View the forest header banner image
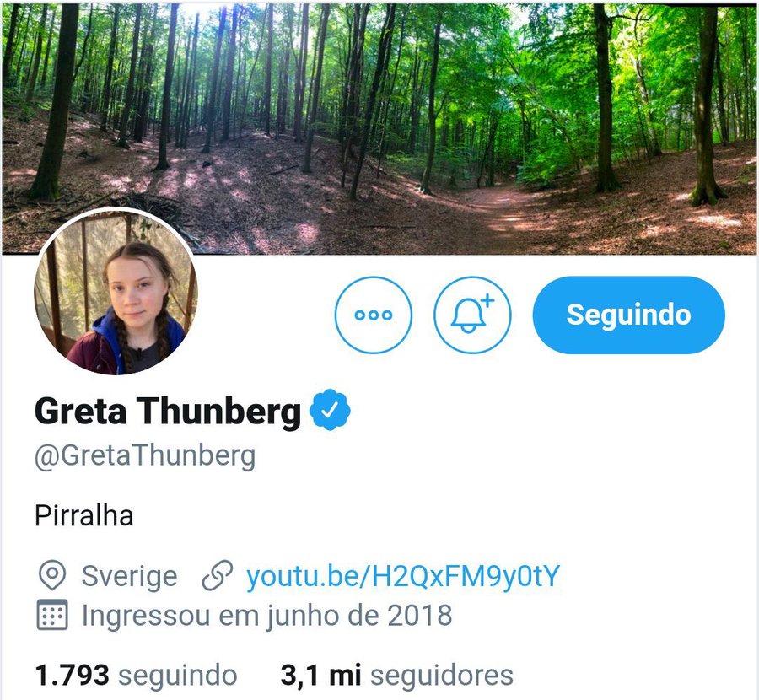Screen dimensions: 759x700 click(379, 128)
